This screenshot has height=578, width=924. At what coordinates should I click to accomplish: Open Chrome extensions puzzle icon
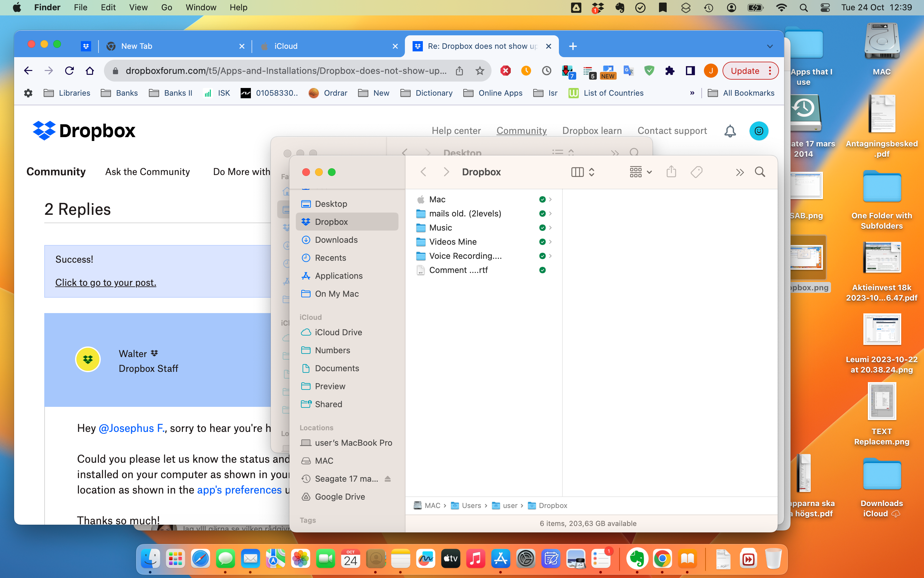(x=670, y=71)
